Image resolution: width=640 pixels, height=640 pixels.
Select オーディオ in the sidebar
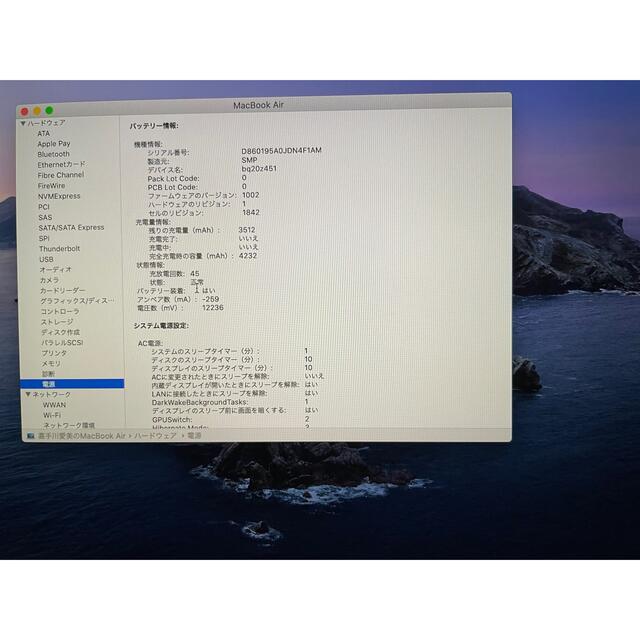[56, 269]
